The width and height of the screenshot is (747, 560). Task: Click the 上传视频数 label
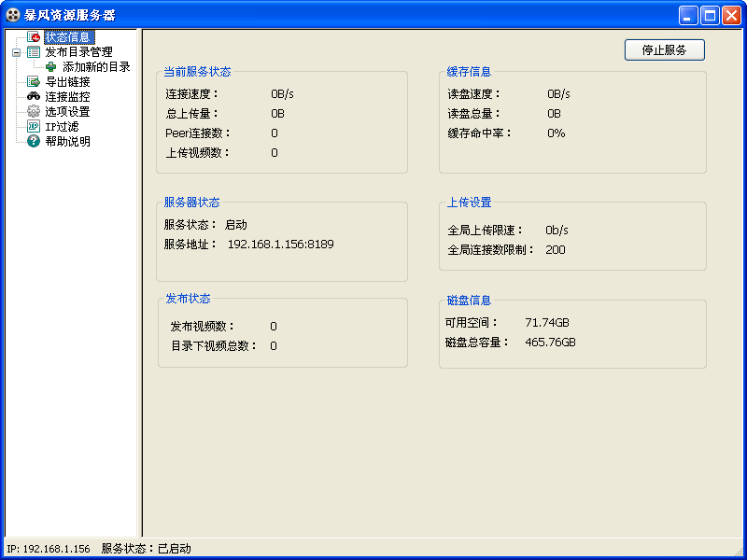[198, 153]
